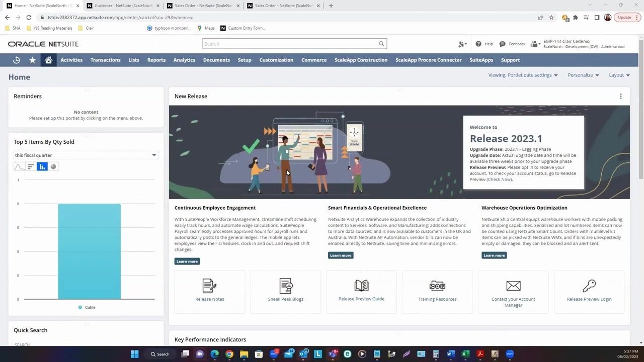The image size is (644, 362).
Task: Open the Setup menu
Action: tap(245, 60)
